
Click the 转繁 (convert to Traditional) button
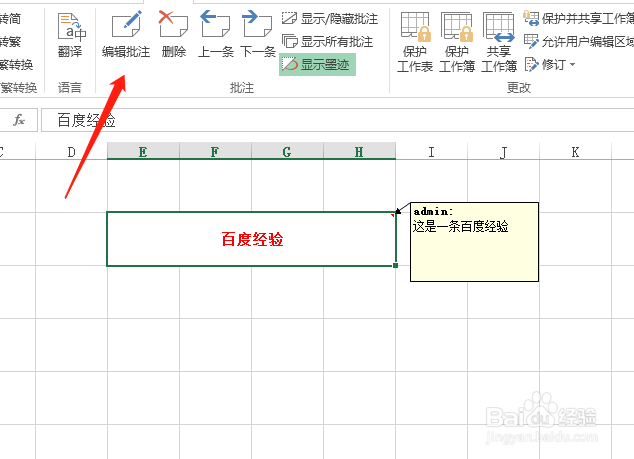[11, 41]
